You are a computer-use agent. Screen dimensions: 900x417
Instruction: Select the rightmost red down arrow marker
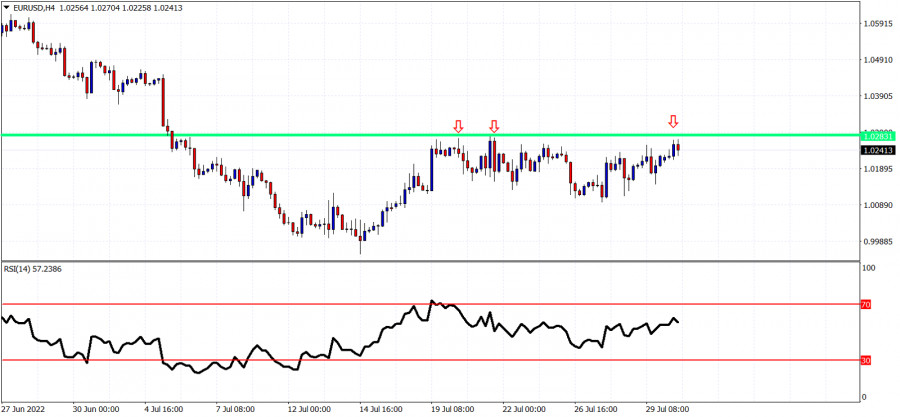[x=673, y=122]
